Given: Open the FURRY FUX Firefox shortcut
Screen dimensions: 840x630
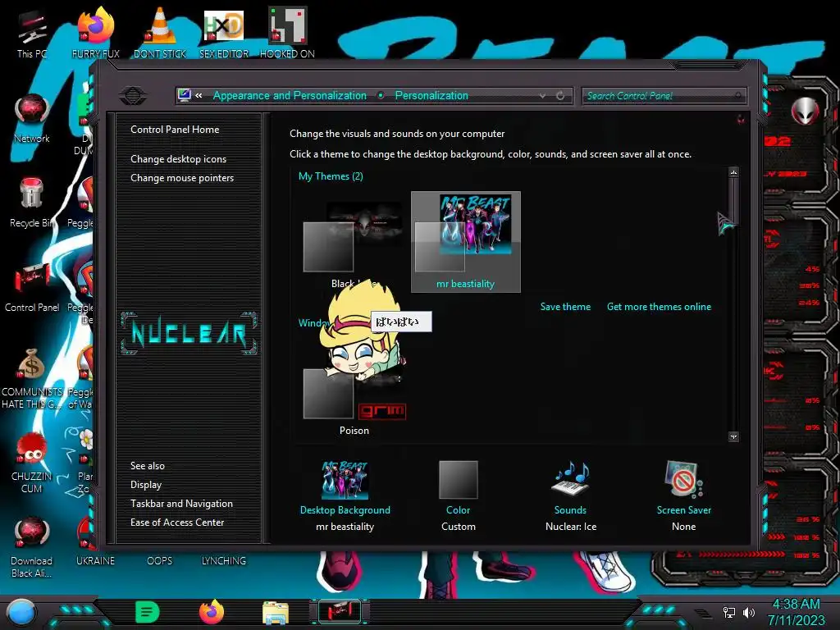Looking at the screenshot, I should 96,34.
